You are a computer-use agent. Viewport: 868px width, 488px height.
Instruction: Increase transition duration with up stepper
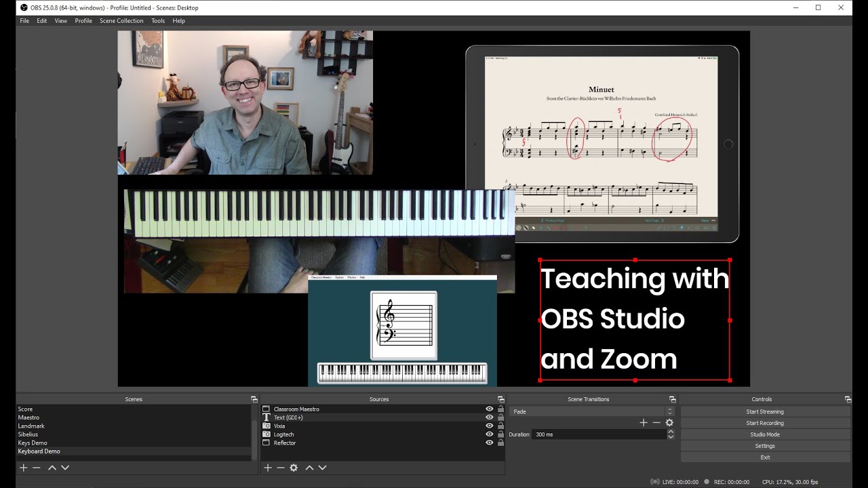pos(671,432)
